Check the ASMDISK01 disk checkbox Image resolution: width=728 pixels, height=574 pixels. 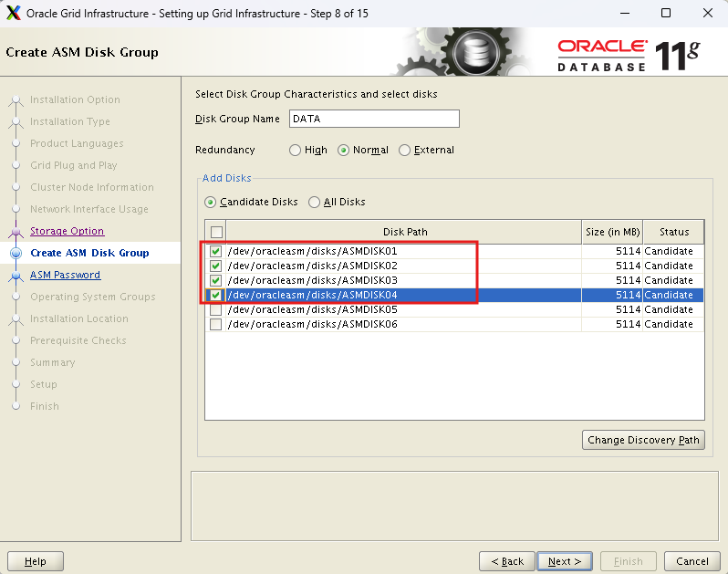tap(215, 251)
